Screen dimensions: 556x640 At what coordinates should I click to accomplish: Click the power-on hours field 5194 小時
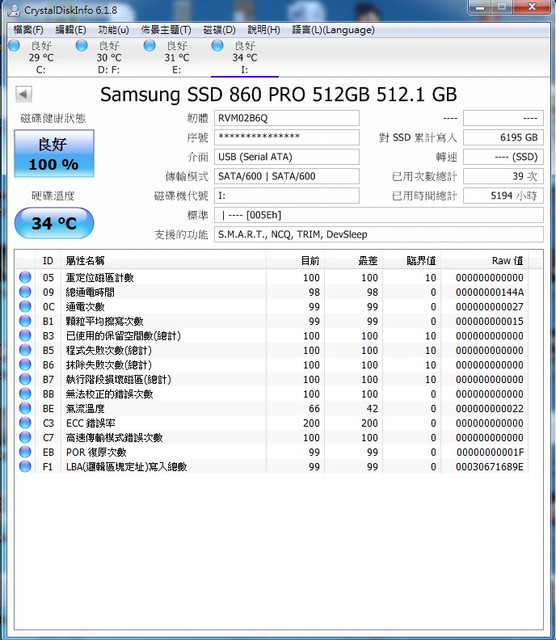click(503, 196)
